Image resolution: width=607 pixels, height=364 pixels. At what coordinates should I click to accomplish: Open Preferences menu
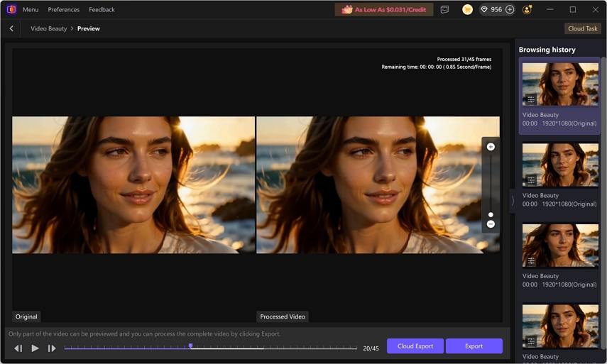click(63, 10)
